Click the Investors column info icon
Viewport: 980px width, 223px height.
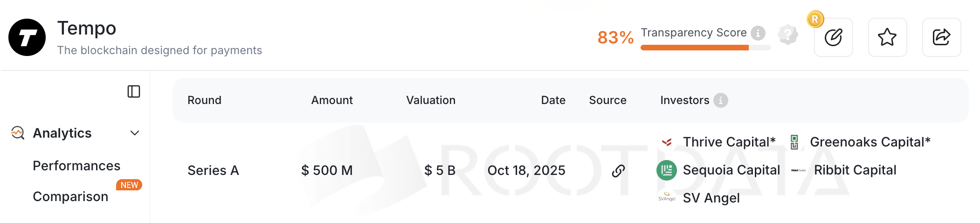point(720,100)
